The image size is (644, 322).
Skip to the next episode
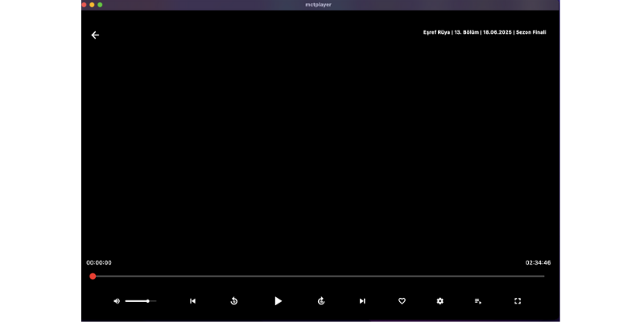(x=362, y=301)
